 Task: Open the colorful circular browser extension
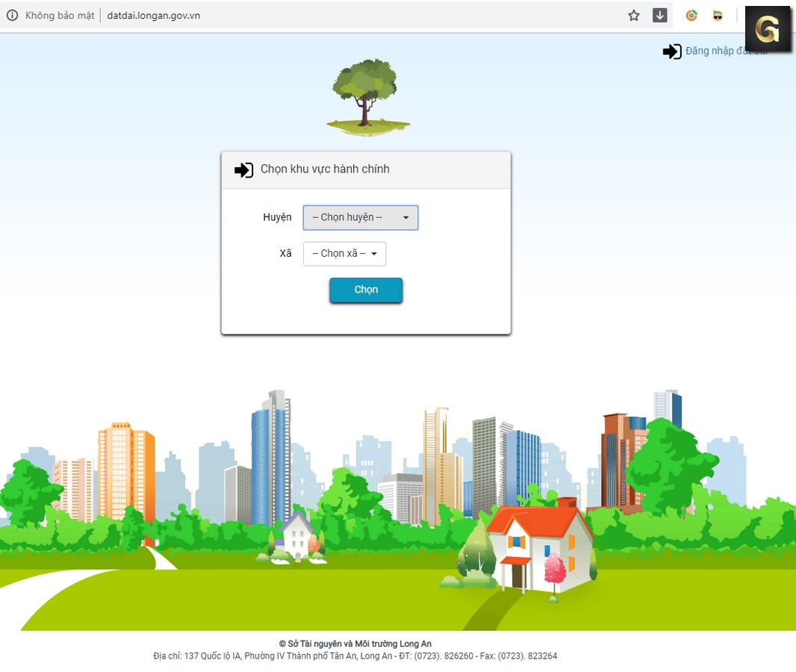click(x=691, y=15)
